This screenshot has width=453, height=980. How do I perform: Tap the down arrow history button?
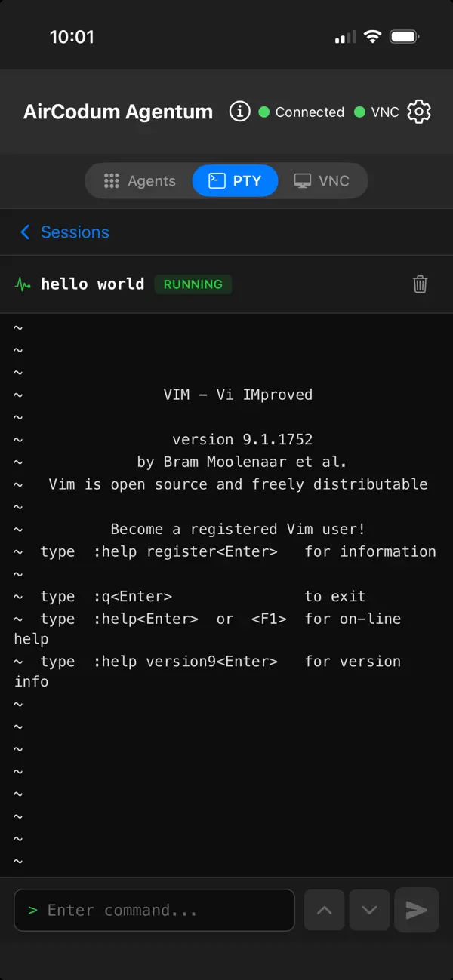tap(369, 910)
